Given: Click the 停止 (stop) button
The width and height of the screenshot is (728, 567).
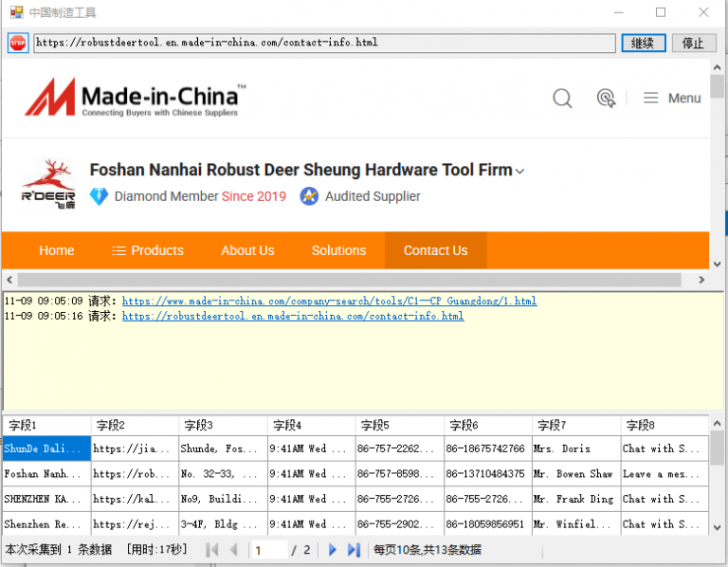Looking at the screenshot, I should click(x=694, y=44).
